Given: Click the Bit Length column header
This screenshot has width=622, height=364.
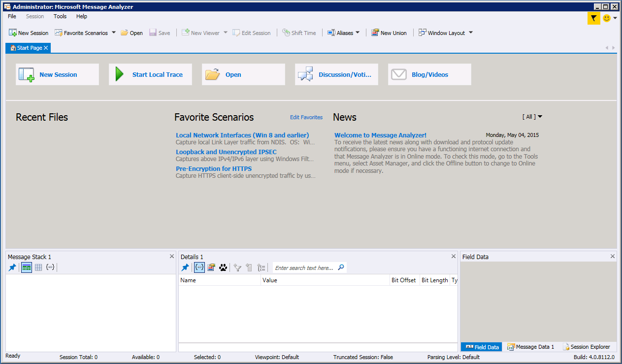Looking at the screenshot, I should coord(435,280).
